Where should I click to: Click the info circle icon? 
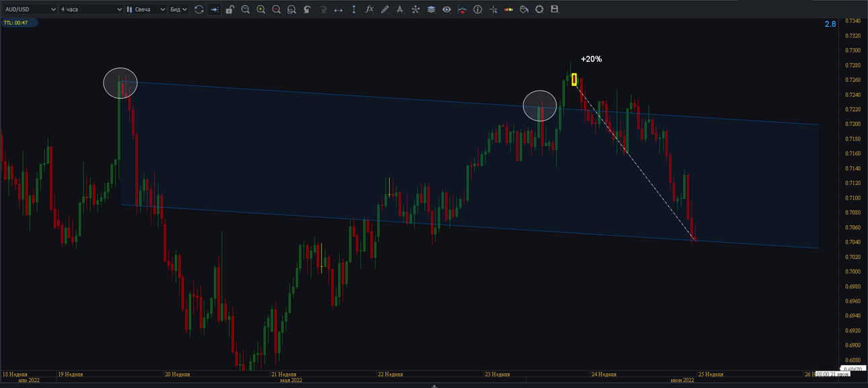478,9
